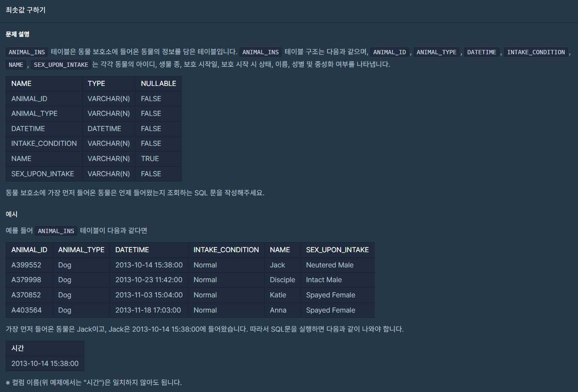Click the TRUE nullable cell in schema table
This screenshot has height=392, width=578.
click(x=150, y=158)
